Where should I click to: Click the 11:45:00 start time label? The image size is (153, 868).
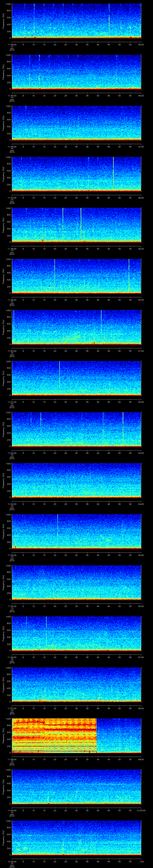[x=12, y=96]
